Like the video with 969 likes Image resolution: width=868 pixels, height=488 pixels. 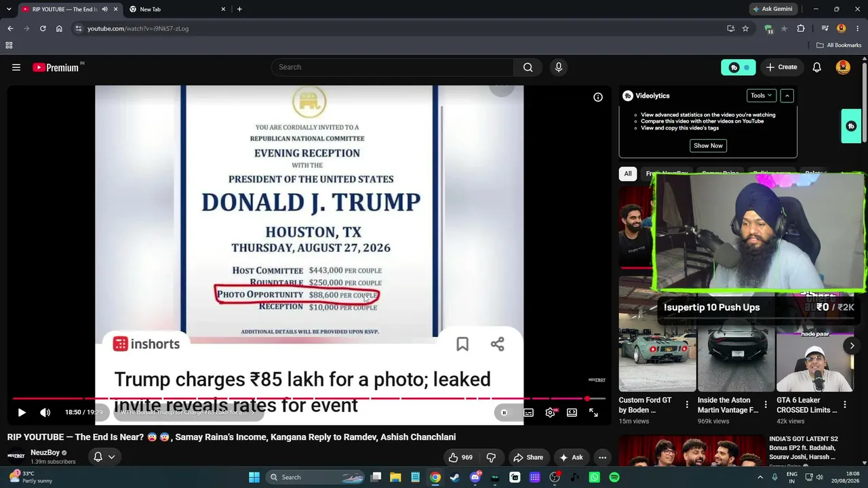click(460, 457)
